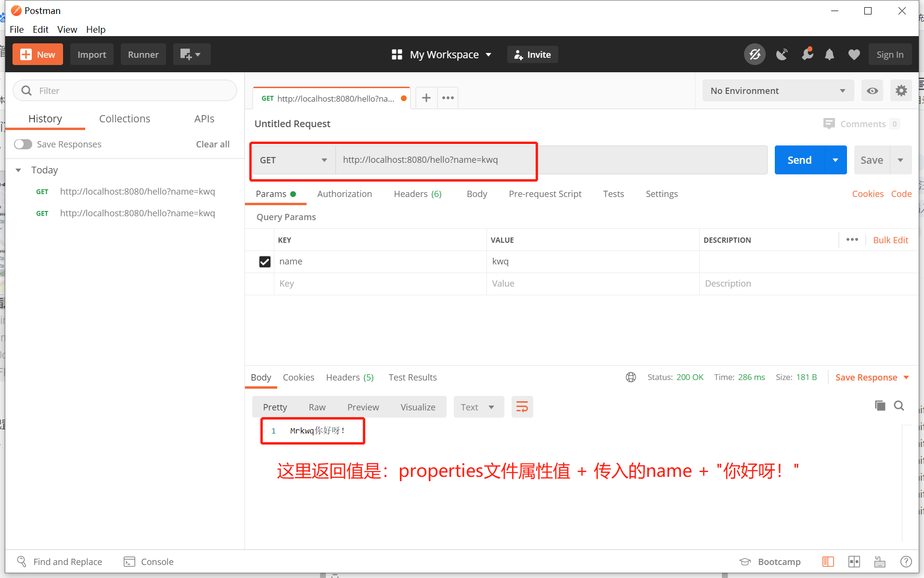
Task: Click the Bulk Edit link
Action: pos(890,240)
